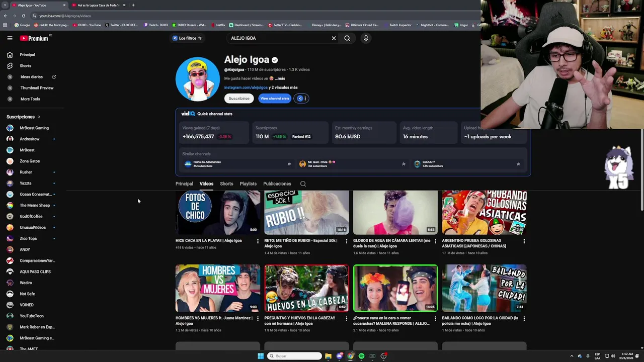Open the 'HOMBRES VS MUJERES ft. Juana Martinez' title
This screenshot has height=362, width=644.
coord(214,321)
